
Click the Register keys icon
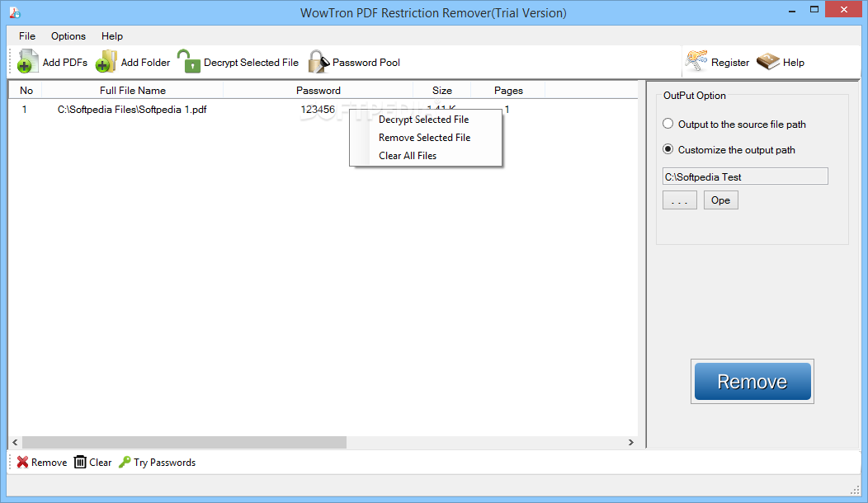point(696,61)
